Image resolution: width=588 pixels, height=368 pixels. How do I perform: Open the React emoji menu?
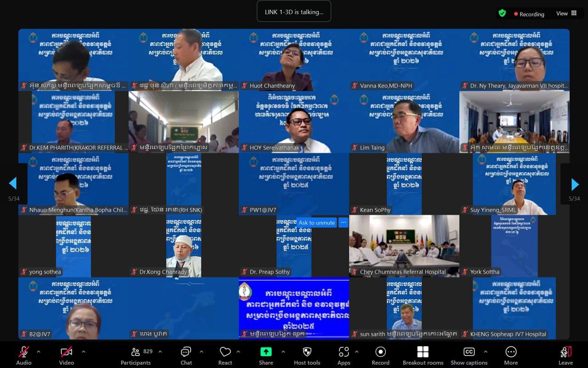click(x=225, y=352)
